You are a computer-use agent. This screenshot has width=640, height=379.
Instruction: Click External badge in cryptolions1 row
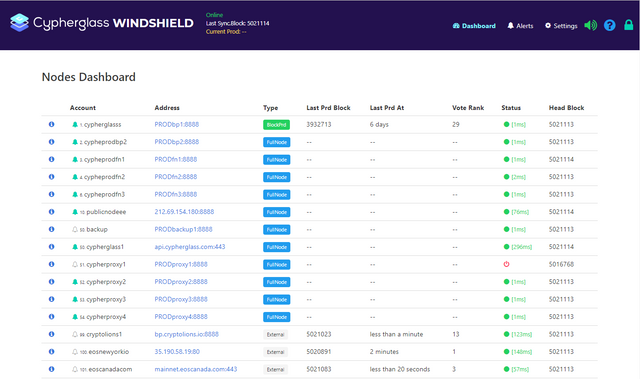pyautogui.click(x=276, y=335)
